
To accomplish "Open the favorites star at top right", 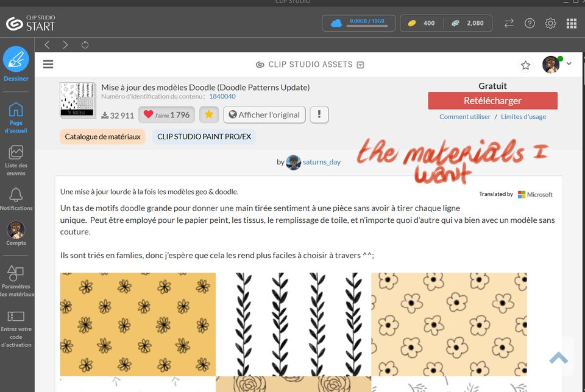I will (526, 65).
